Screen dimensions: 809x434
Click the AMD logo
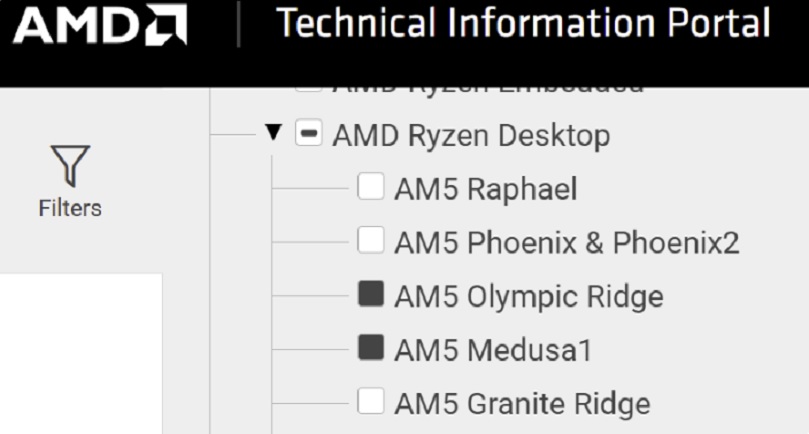100,24
